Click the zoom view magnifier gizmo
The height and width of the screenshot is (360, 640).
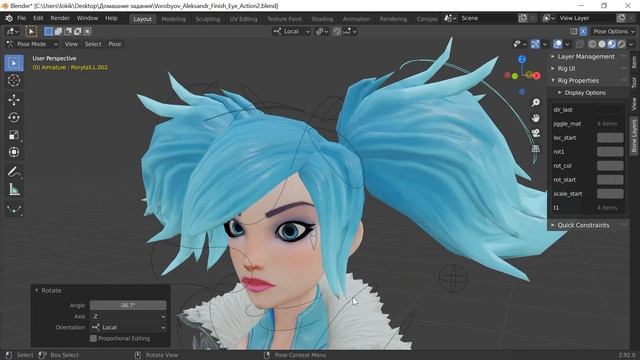[536, 102]
